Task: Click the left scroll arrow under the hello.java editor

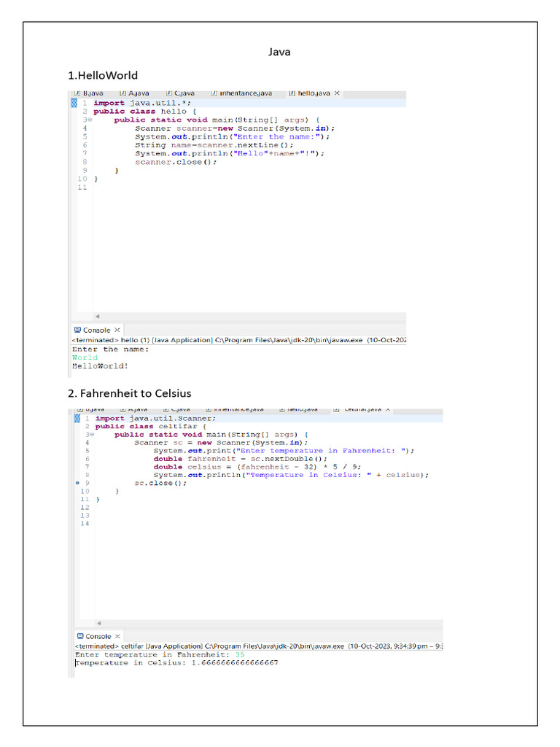Action: 97,316
